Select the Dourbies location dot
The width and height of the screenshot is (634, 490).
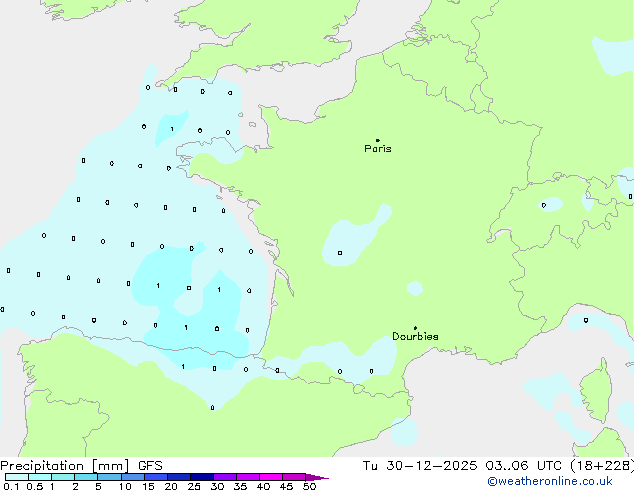coord(415,328)
